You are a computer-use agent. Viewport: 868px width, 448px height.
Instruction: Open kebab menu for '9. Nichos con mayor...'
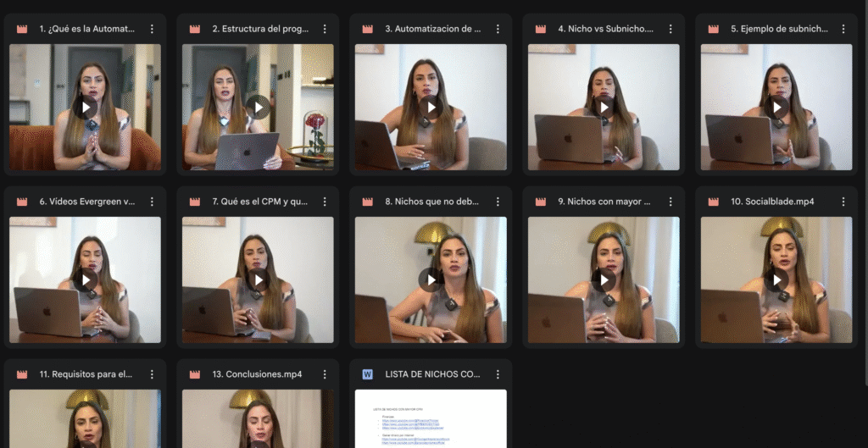tap(670, 202)
